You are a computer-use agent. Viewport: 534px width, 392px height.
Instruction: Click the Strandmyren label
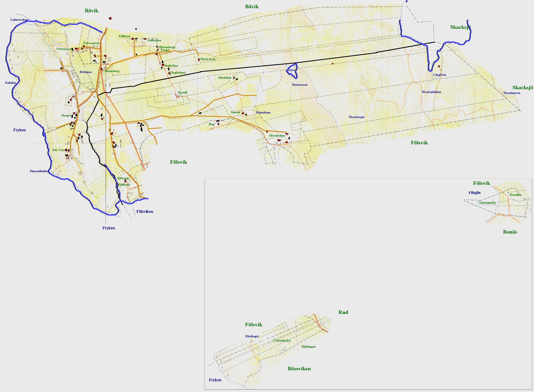(512, 93)
